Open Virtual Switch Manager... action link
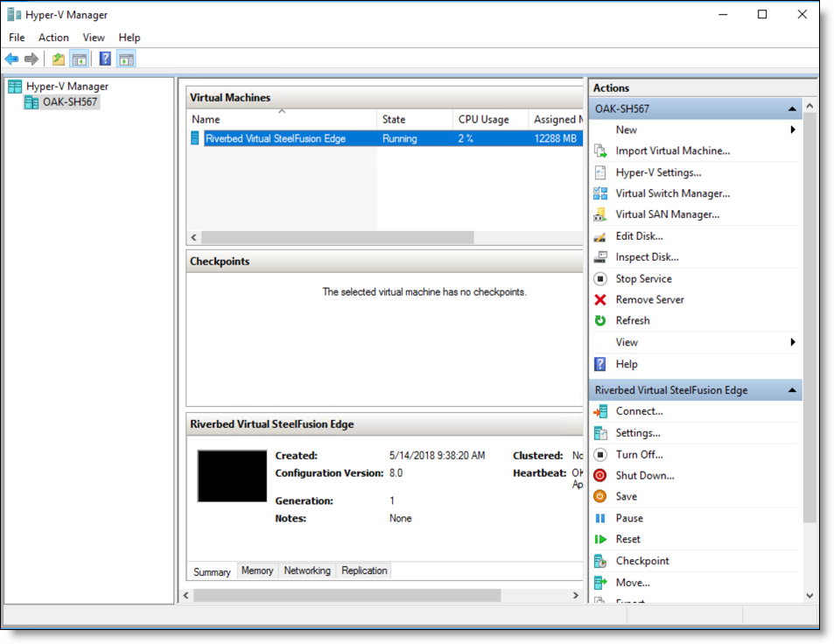The image size is (834, 644). (x=673, y=193)
